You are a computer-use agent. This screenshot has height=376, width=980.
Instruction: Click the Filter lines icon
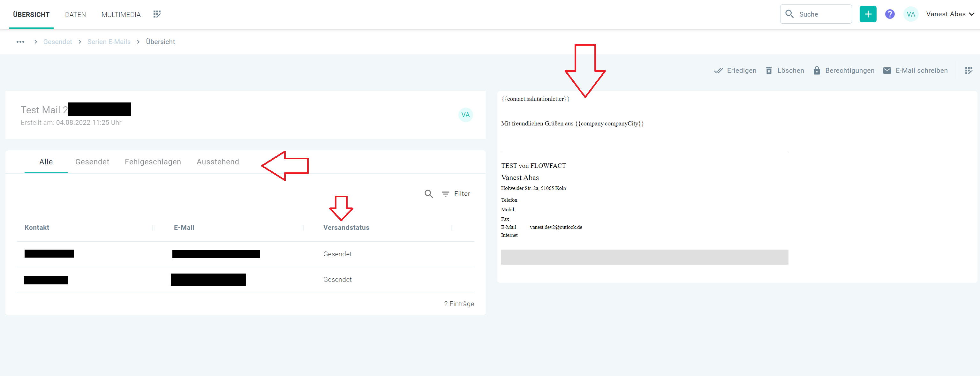pos(446,194)
